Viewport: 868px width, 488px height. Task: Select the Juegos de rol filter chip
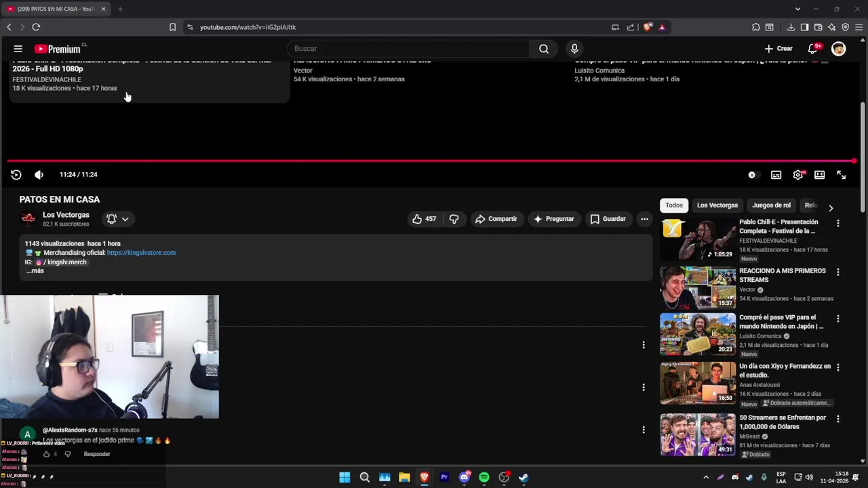772,205
